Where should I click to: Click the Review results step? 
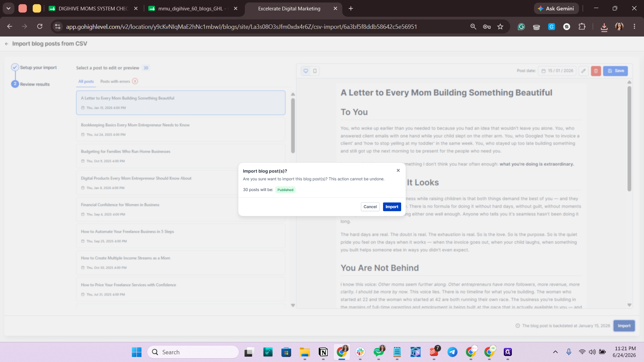coord(31,84)
